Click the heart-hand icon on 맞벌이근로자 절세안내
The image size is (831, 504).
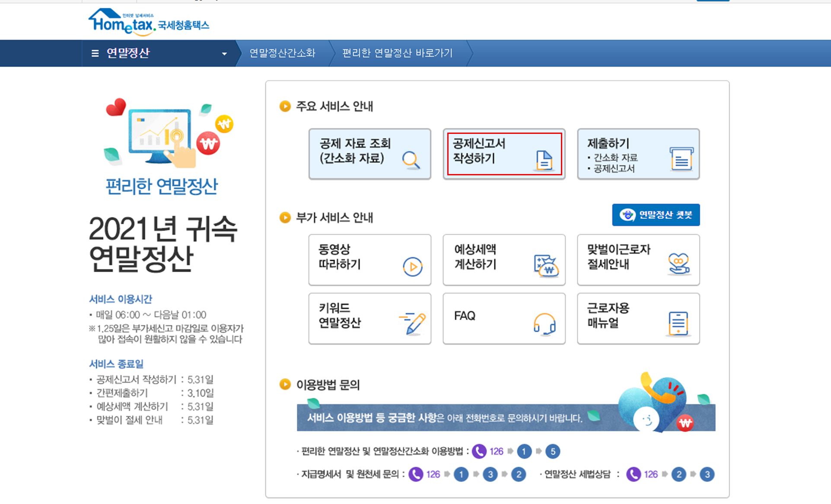[x=679, y=264]
